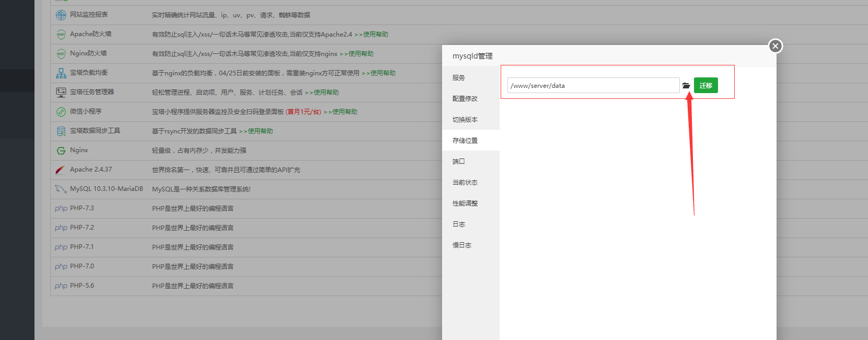868x340 pixels.
Task: Open 使用帮助 link for Apache防火墙
Action: pos(371,34)
